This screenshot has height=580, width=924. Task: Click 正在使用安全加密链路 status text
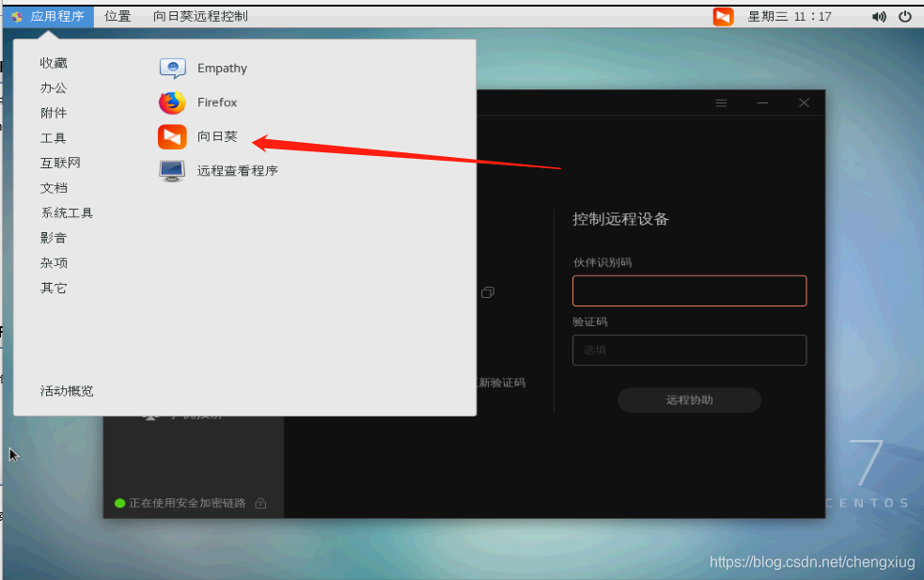187,503
